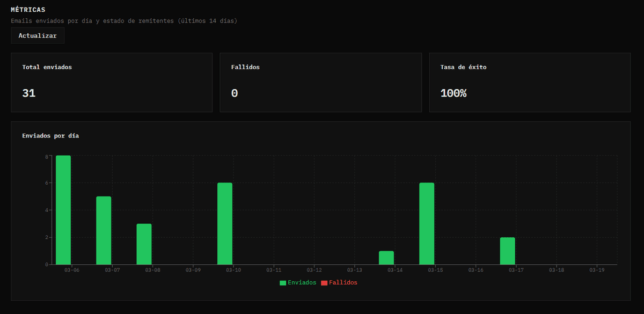The height and width of the screenshot is (314, 644).
Task: Click the 'Enviados por día' chart title
Action: click(50, 136)
